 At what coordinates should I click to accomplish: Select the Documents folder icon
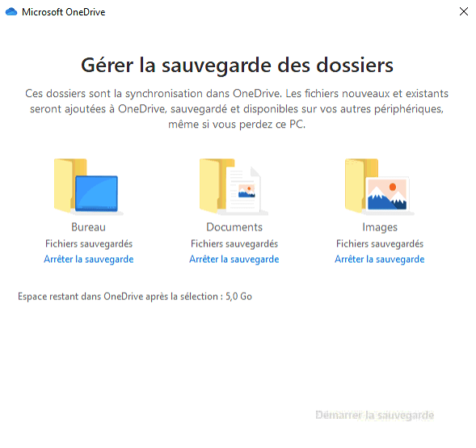pos(234,186)
